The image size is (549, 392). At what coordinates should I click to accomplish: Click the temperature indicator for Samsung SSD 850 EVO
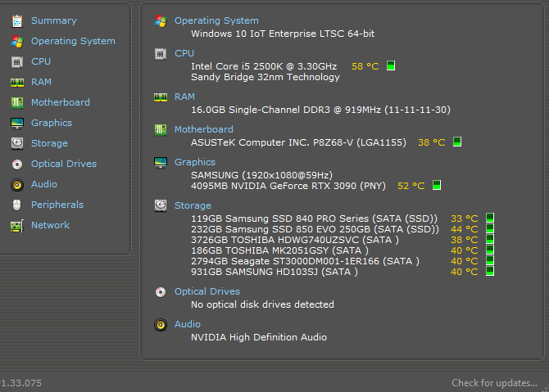pos(490,228)
